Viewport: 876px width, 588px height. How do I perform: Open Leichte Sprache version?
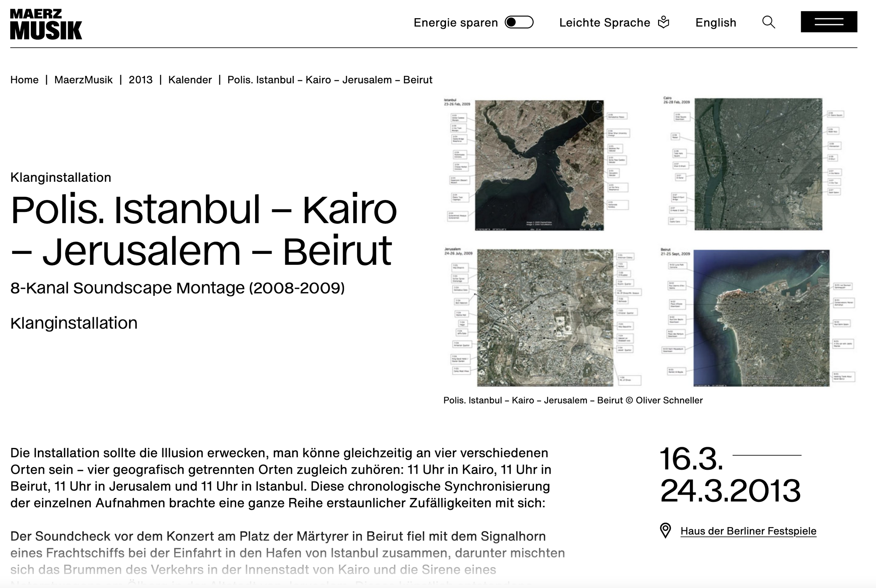click(604, 22)
